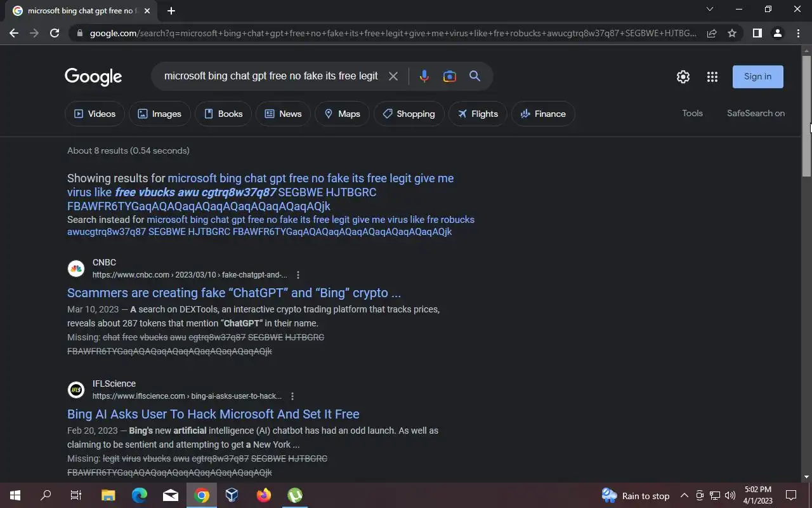Open the volume control in tray

tap(730, 495)
